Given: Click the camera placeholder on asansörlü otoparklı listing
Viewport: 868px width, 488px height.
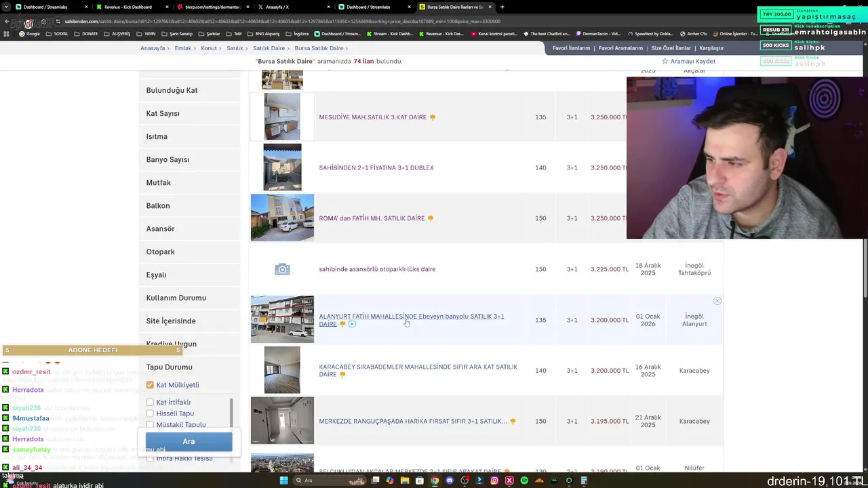Looking at the screenshot, I should (x=282, y=269).
